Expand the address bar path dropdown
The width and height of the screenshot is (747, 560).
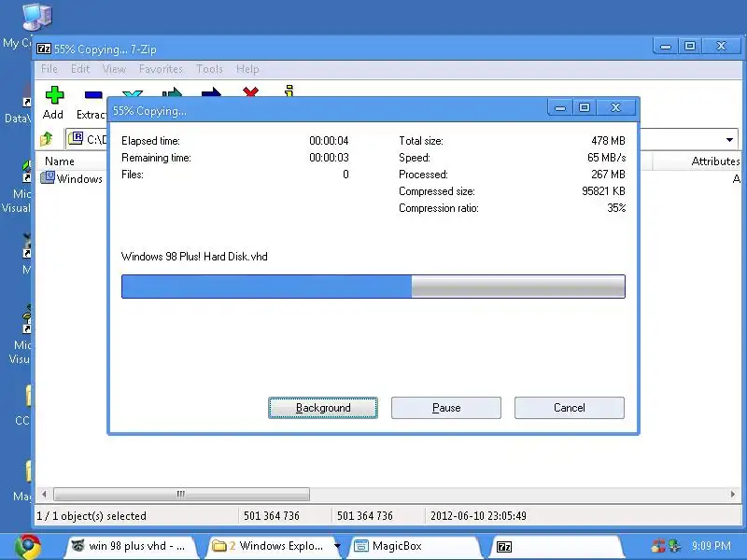(x=729, y=139)
